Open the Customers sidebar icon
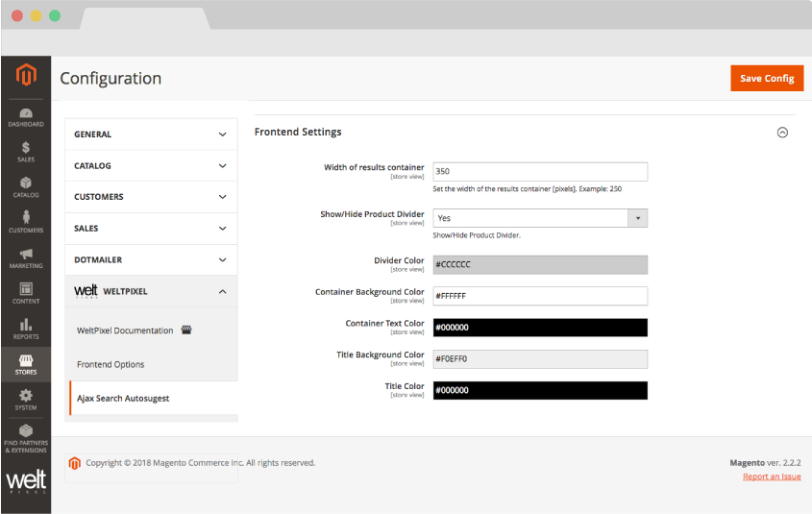The image size is (812, 514). point(26,221)
